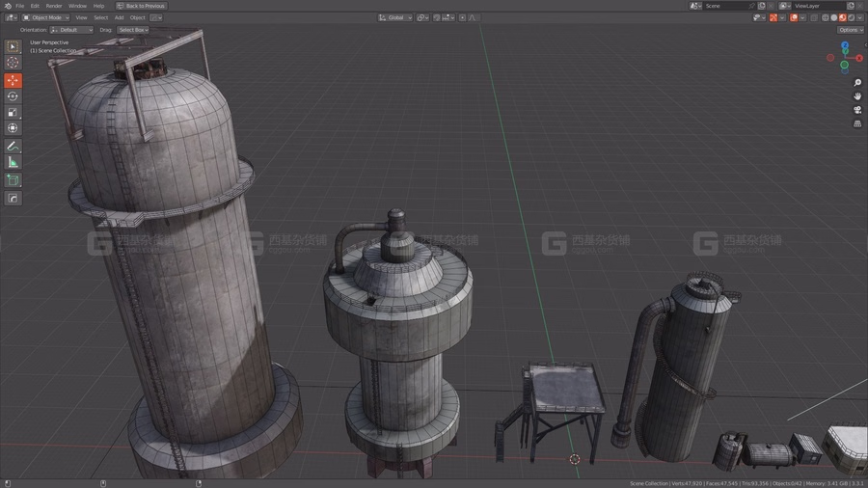Click the proportional falloff curve icon
868x488 pixels.
pyautogui.click(x=473, y=17)
